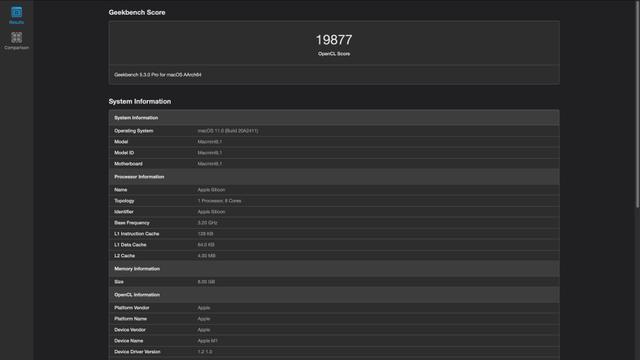Click the 'Geekbench Score' heading

[137, 12]
